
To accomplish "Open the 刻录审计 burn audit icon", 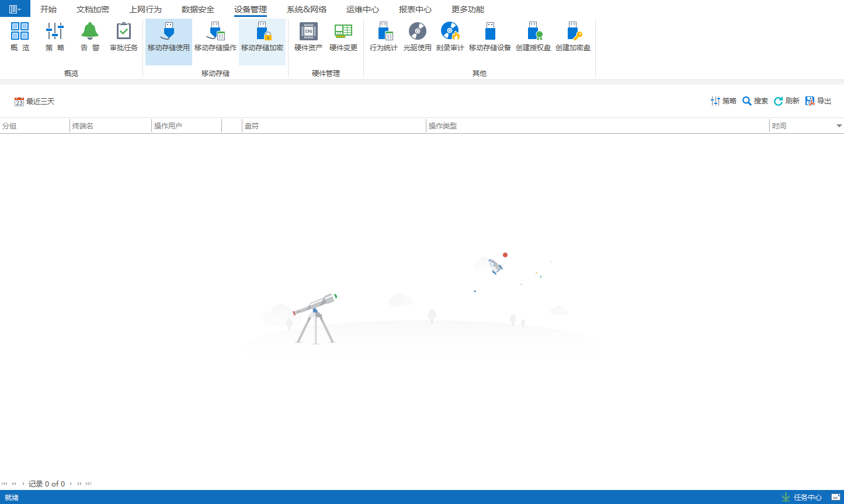I will coord(450,37).
